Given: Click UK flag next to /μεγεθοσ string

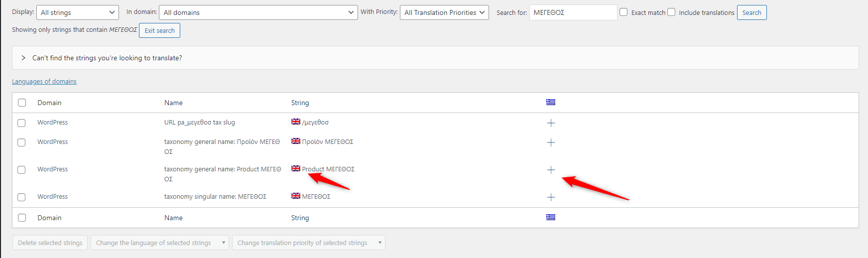Looking at the screenshot, I should (296, 122).
